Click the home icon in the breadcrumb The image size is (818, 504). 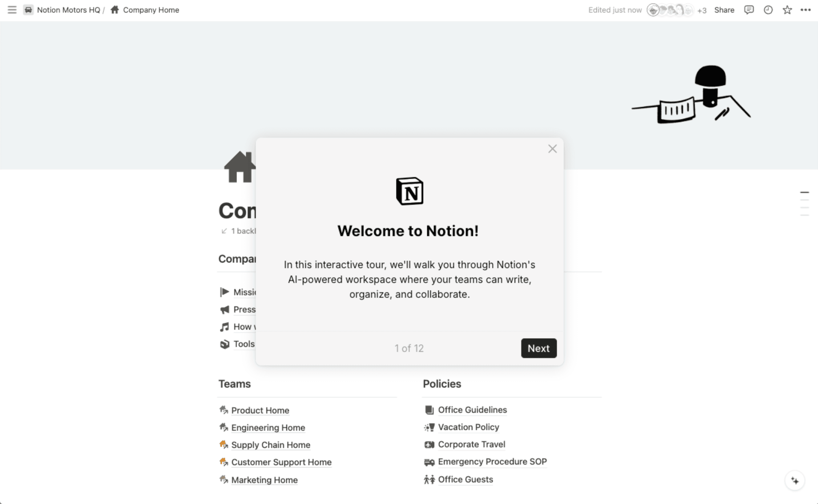tap(115, 10)
